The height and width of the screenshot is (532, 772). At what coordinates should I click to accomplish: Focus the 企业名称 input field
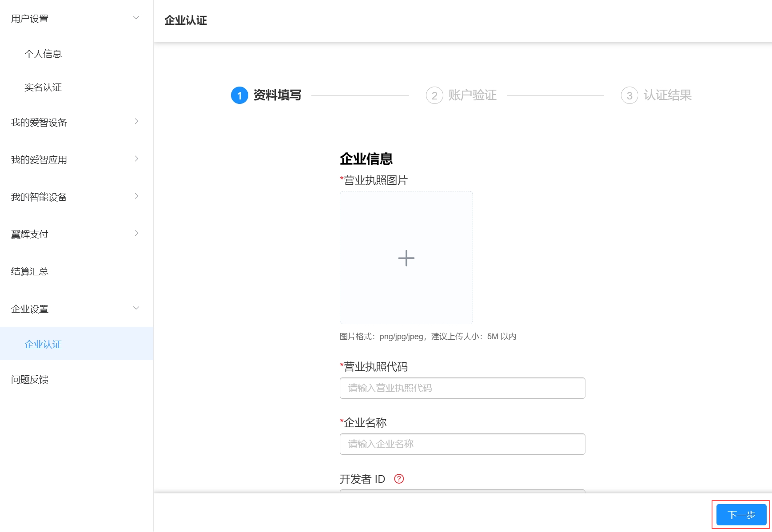coord(462,444)
